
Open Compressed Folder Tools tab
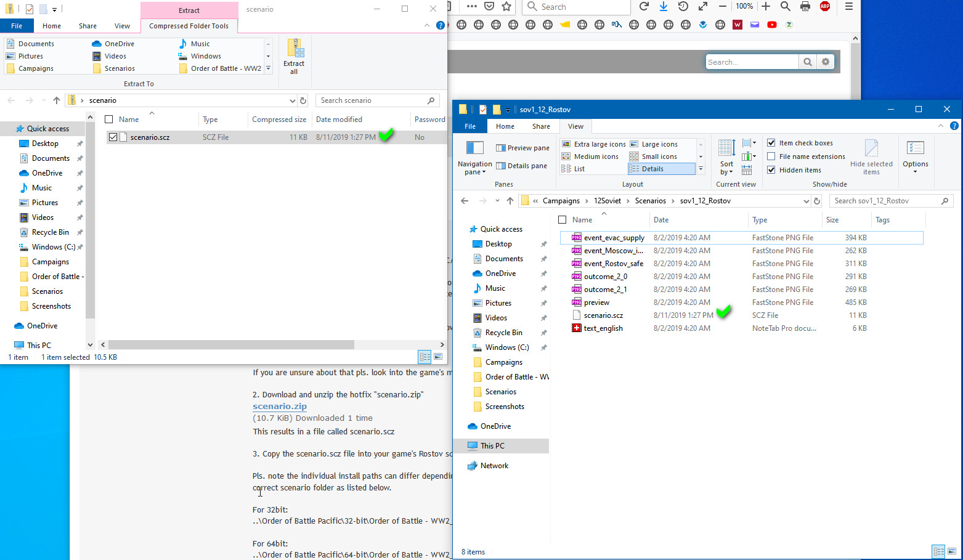click(x=189, y=26)
